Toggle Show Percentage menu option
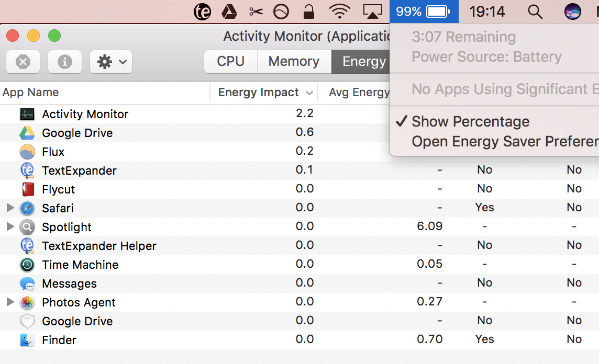This screenshot has width=599, height=364. [470, 121]
